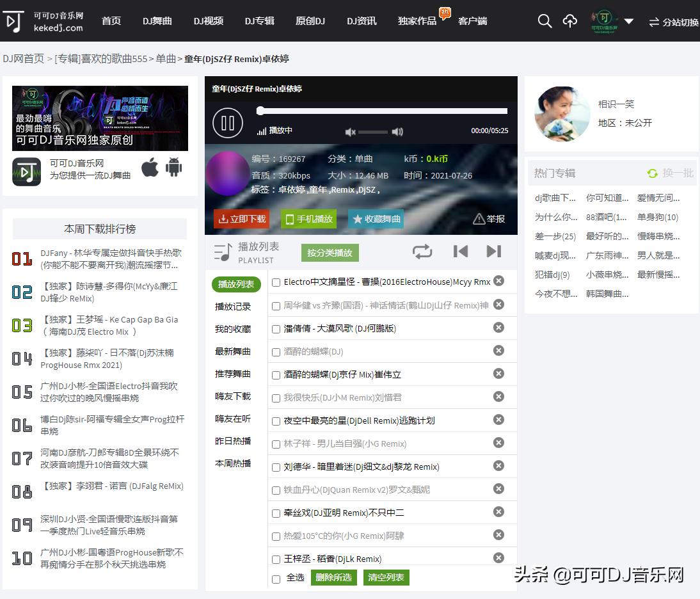Click the 可可DJ音乐网独家原创 banner

pyautogui.click(x=100, y=118)
